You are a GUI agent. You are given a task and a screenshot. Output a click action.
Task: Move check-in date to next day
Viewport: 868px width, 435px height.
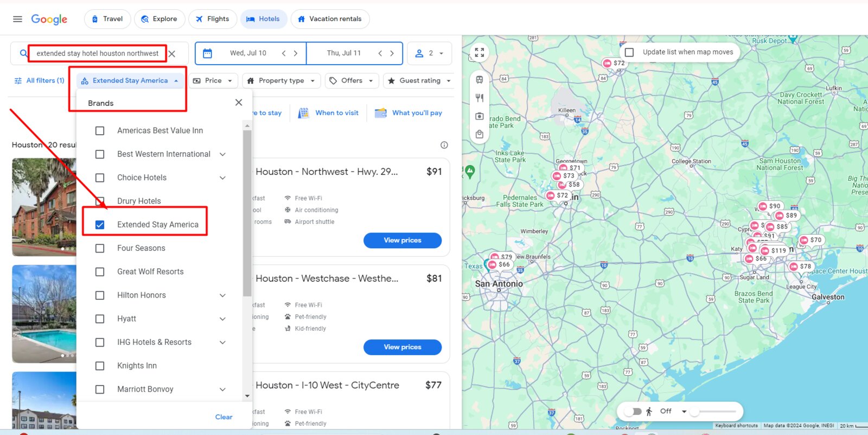[x=296, y=53]
